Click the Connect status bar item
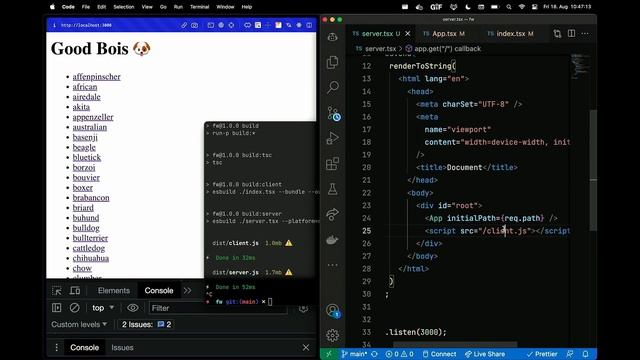Viewport: 640px width, 360px height. pos(439,354)
